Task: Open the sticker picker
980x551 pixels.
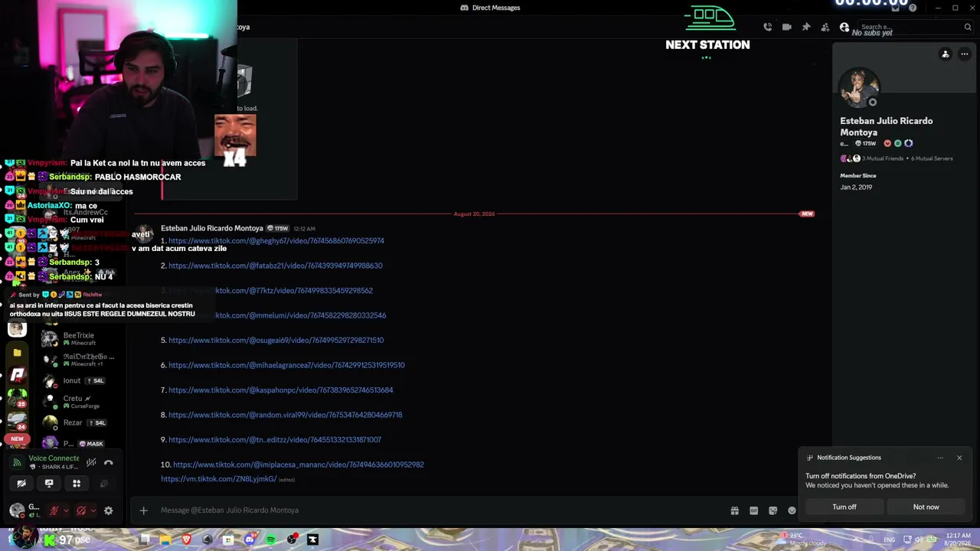Action: [x=773, y=510]
